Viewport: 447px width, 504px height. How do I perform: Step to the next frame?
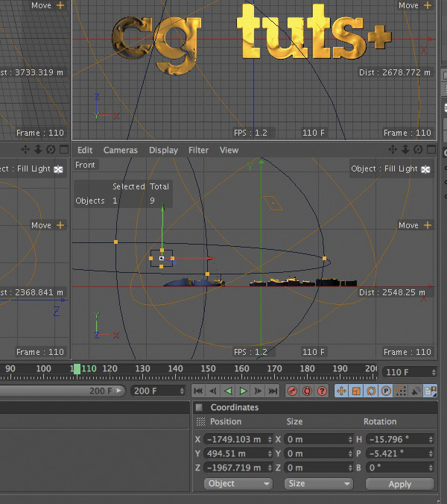(258, 391)
